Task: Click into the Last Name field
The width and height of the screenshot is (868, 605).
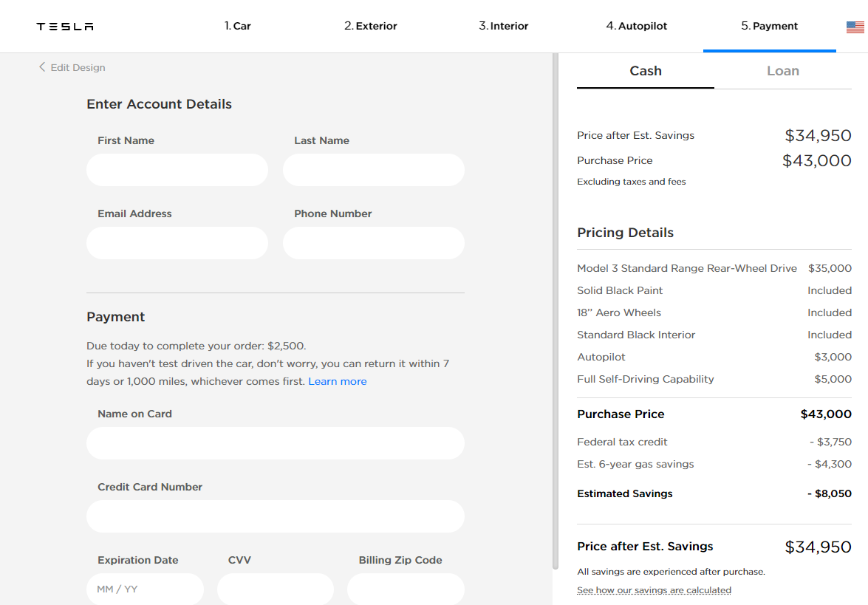Action: pos(374,170)
